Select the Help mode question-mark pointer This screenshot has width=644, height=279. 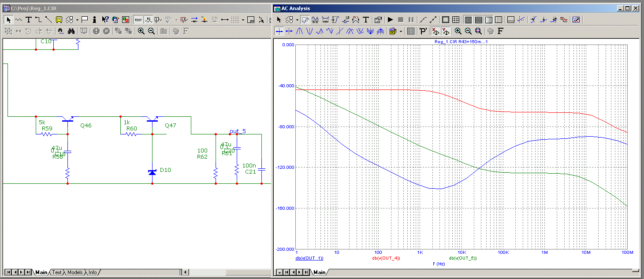[x=105, y=19]
